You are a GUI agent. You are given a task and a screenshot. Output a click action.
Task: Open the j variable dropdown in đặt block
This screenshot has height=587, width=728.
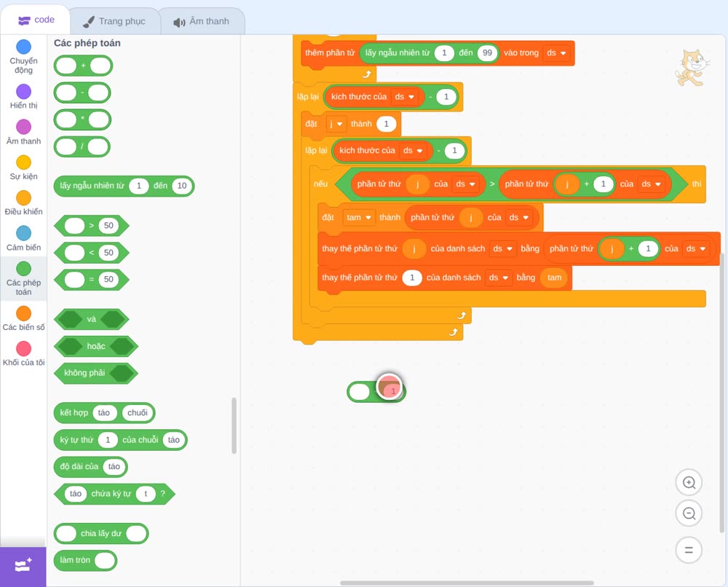pos(335,124)
